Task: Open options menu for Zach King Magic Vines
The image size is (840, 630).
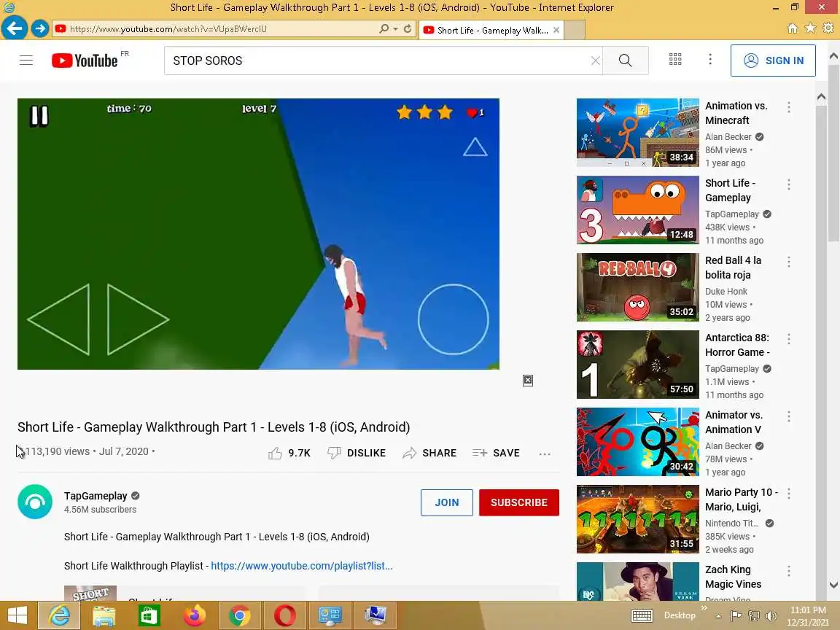Action: (788, 571)
